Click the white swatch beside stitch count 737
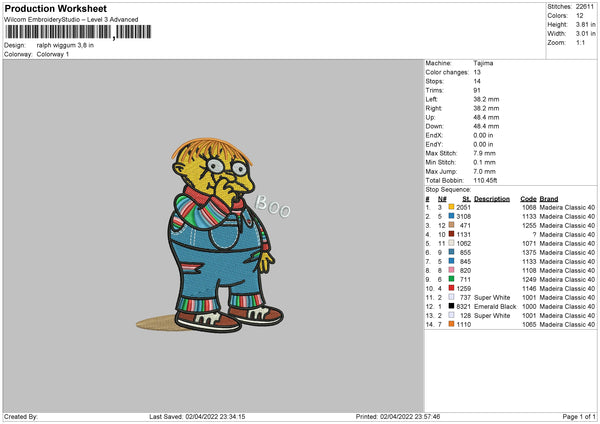The image size is (600, 424). (451, 297)
